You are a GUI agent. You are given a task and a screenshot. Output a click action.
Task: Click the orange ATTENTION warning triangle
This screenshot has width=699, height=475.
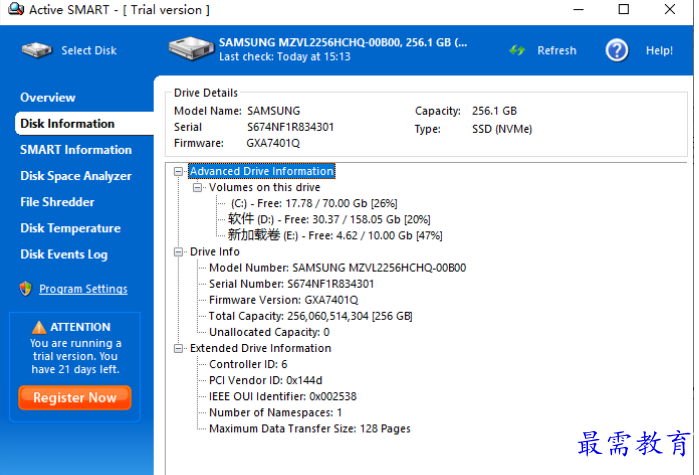[39, 328]
